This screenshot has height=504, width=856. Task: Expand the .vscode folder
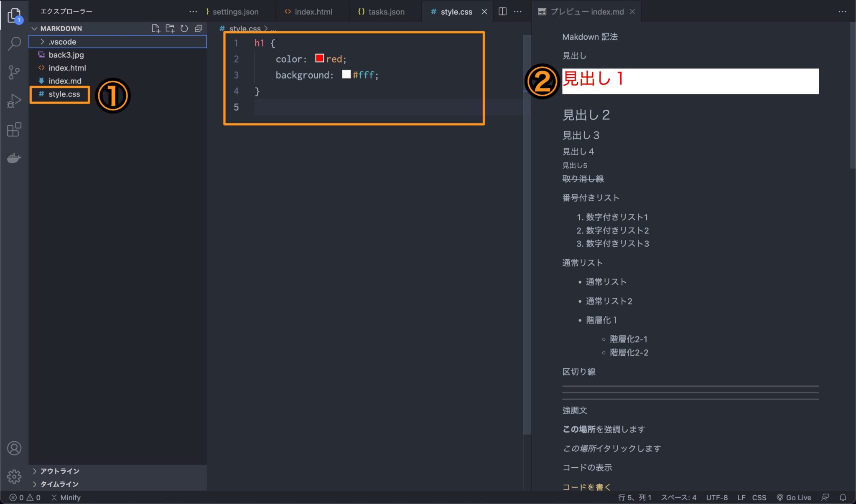point(62,41)
